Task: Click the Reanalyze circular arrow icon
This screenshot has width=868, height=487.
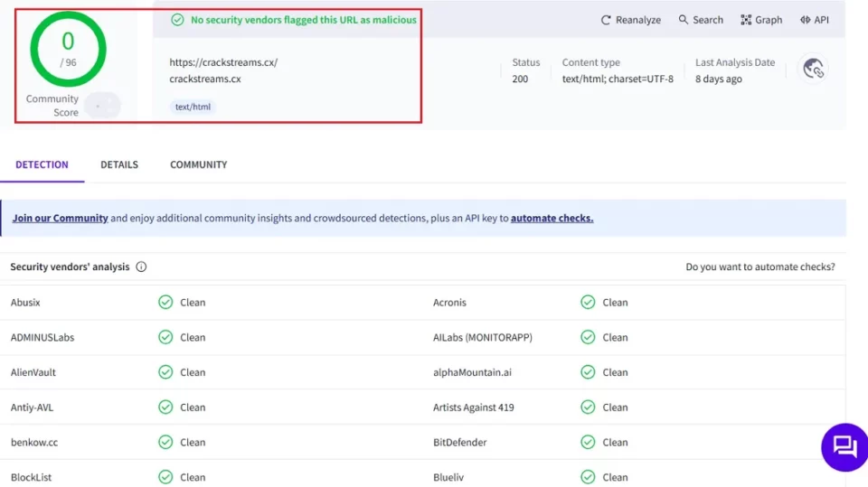Action: (x=606, y=20)
